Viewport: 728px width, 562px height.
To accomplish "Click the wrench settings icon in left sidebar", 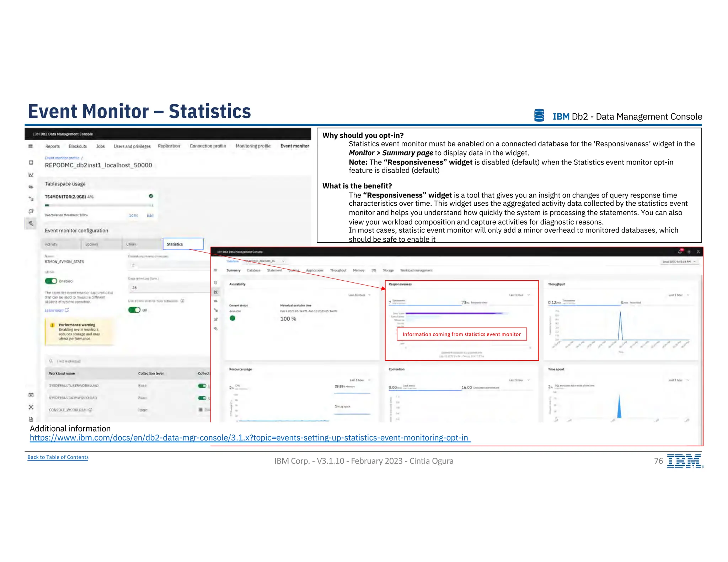I will 31,223.
